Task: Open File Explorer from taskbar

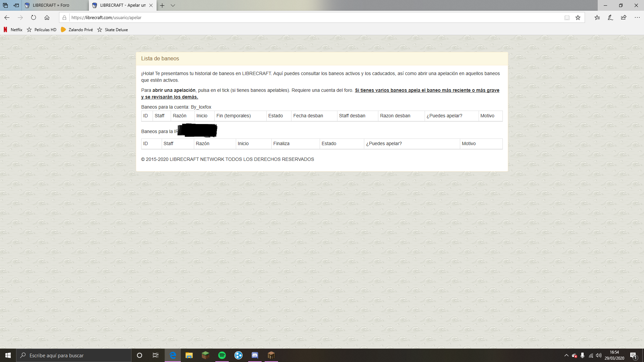Action: 189,355
